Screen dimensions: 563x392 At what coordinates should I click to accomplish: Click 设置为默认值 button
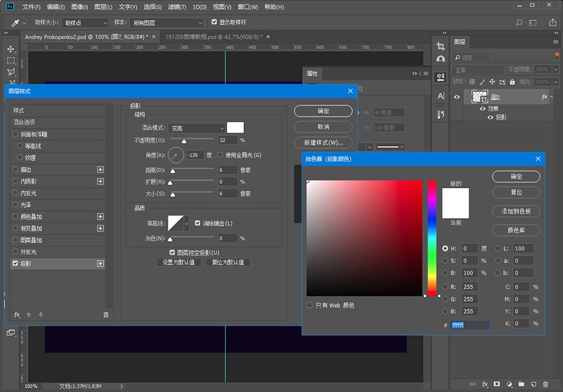click(179, 262)
